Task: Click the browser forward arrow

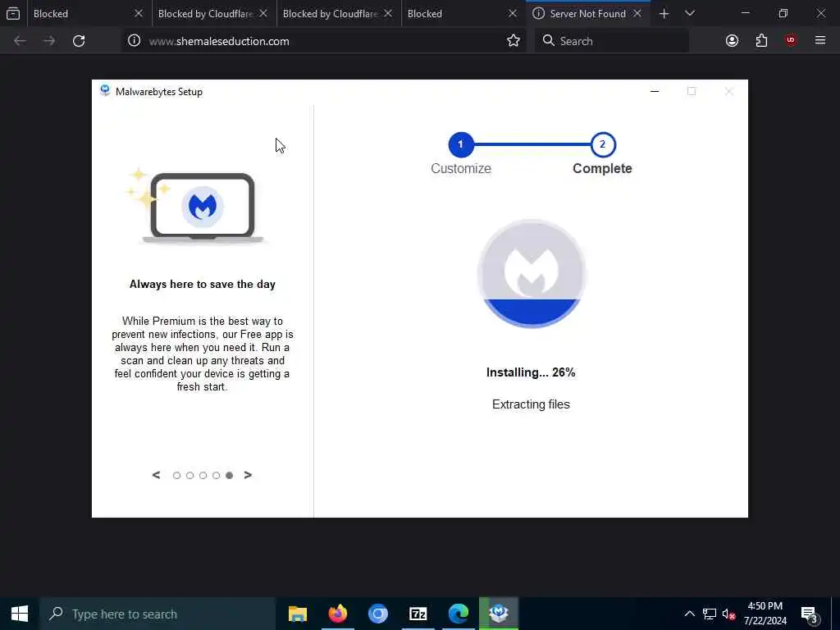Action: click(x=48, y=41)
